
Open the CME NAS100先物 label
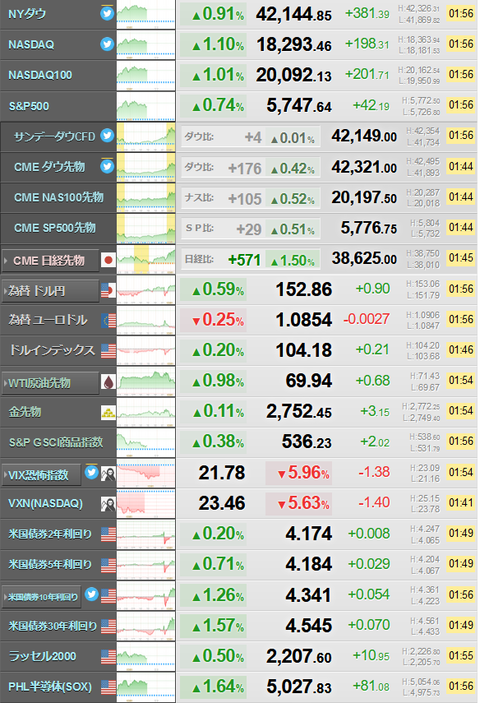(59, 197)
